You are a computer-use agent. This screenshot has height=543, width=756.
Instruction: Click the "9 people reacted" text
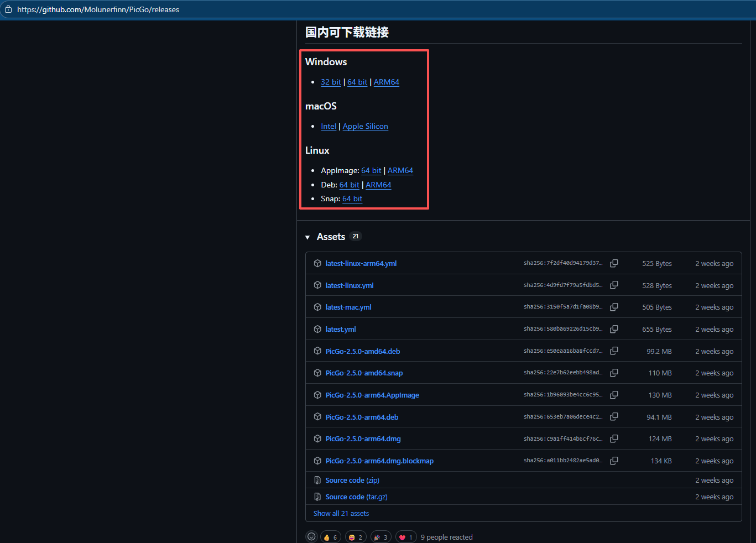447,537
